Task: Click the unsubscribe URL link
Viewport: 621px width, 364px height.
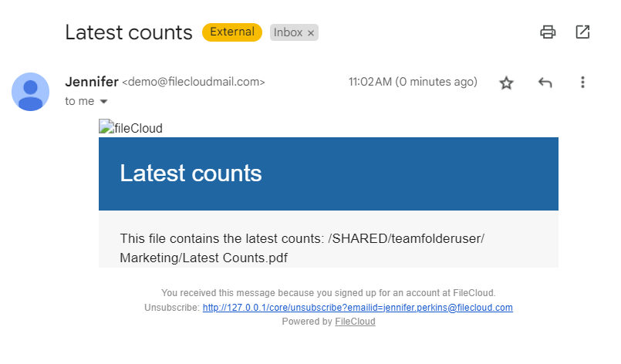Action: (357, 307)
